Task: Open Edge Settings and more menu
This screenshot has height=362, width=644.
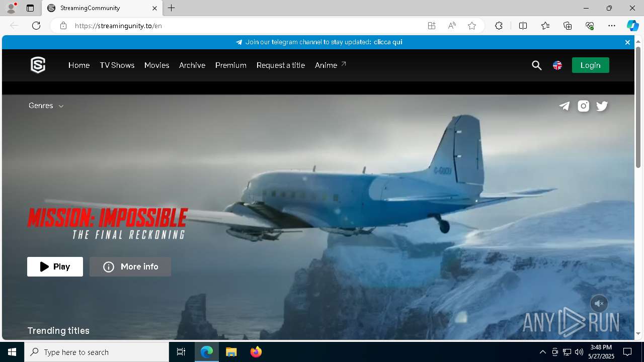Action: [x=612, y=26]
